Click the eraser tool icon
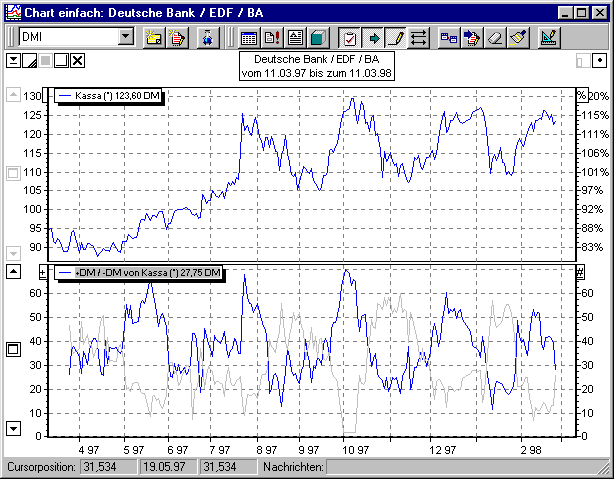The width and height of the screenshot is (614, 479). (x=493, y=38)
